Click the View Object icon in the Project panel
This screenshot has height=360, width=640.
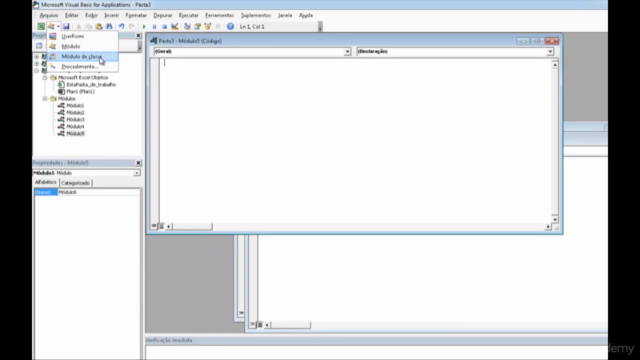coord(39,46)
